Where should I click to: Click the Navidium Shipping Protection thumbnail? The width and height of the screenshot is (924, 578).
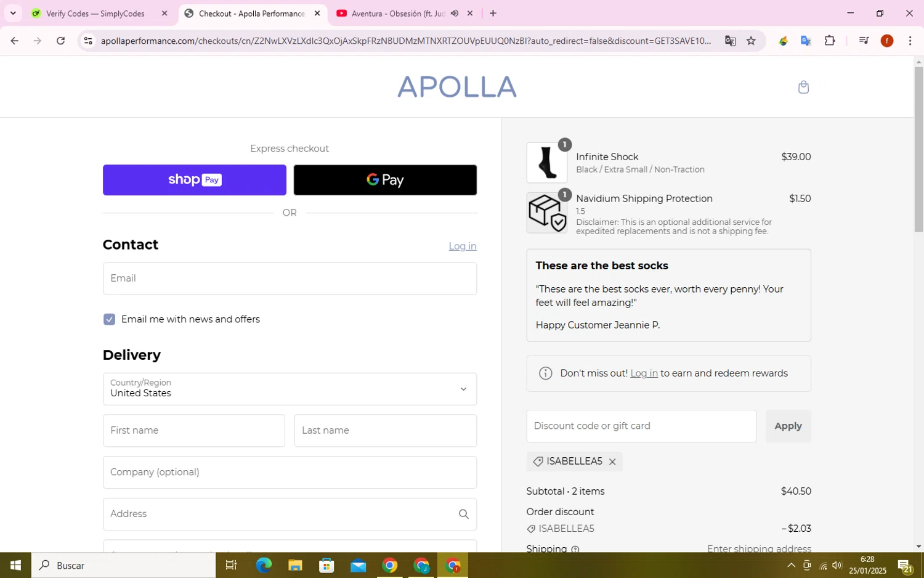pos(547,213)
